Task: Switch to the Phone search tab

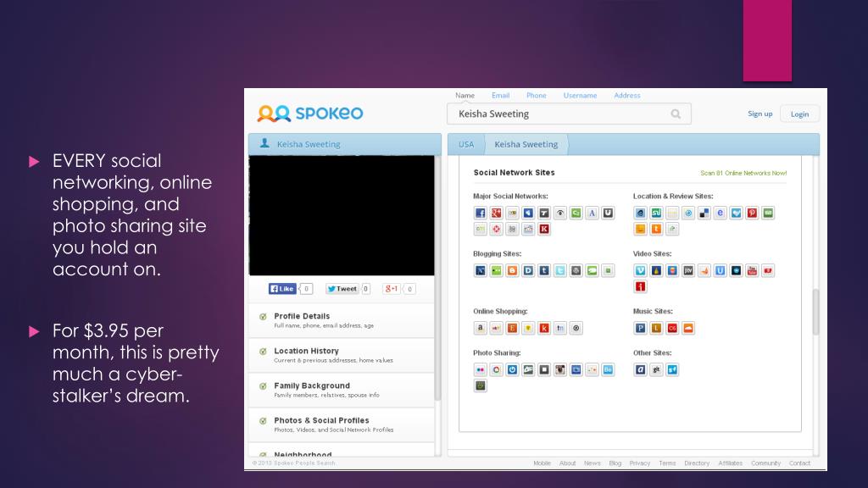Action: tap(537, 95)
